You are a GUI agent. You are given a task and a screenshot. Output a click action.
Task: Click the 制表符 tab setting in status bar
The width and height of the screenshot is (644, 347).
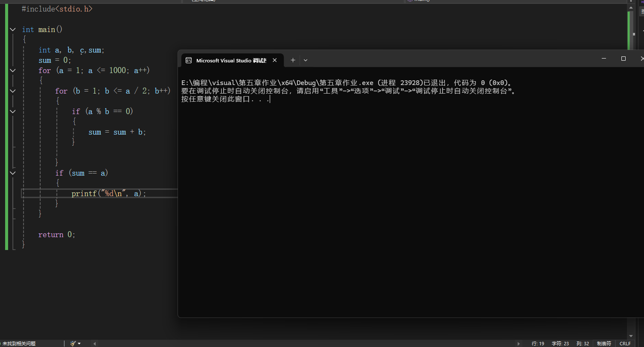click(x=604, y=344)
